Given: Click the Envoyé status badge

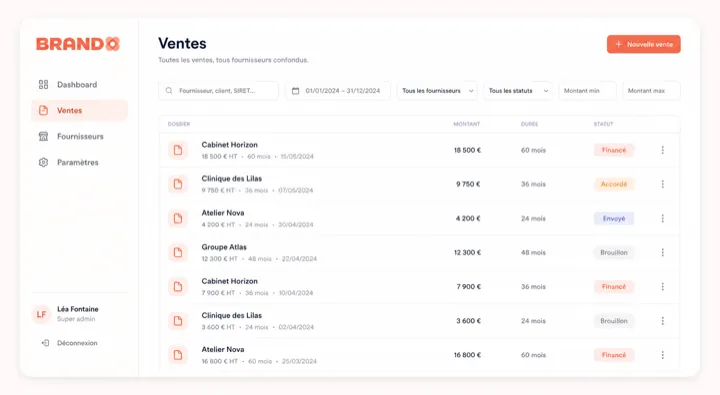Looking at the screenshot, I should [614, 219].
